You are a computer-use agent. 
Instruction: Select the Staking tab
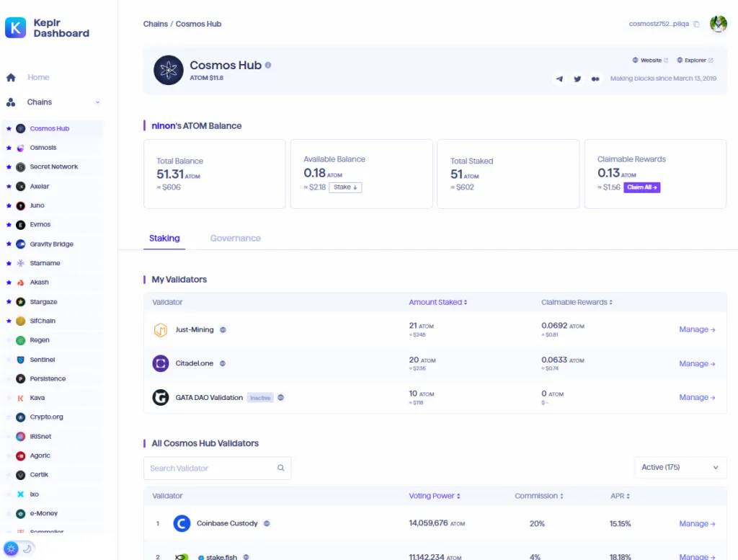coord(164,238)
